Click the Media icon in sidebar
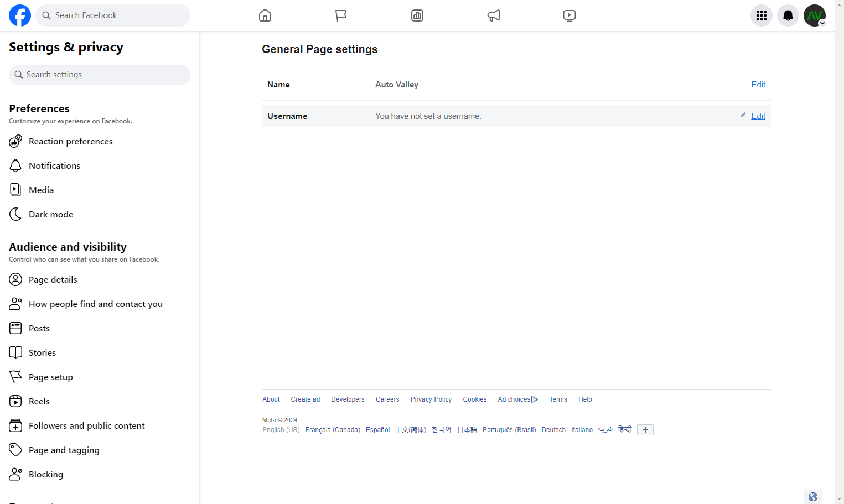This screenshot has width=844, height=504. coord(15,190)
